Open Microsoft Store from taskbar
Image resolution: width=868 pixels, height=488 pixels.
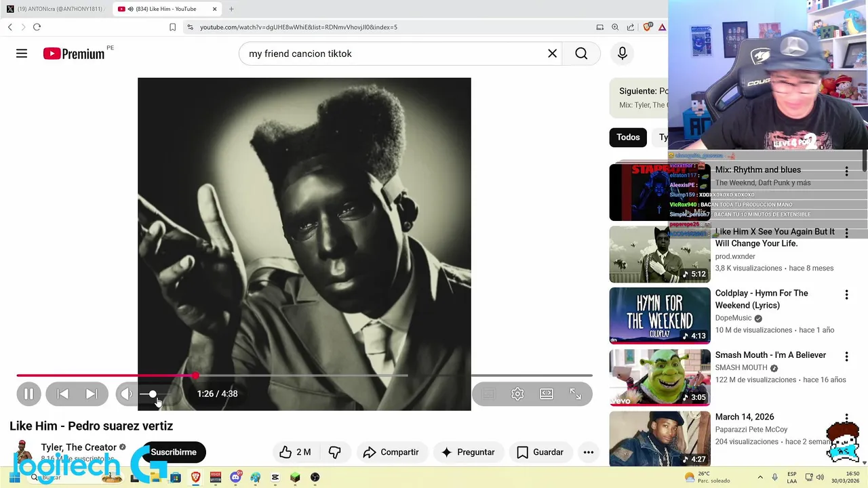tap(176, 477)
